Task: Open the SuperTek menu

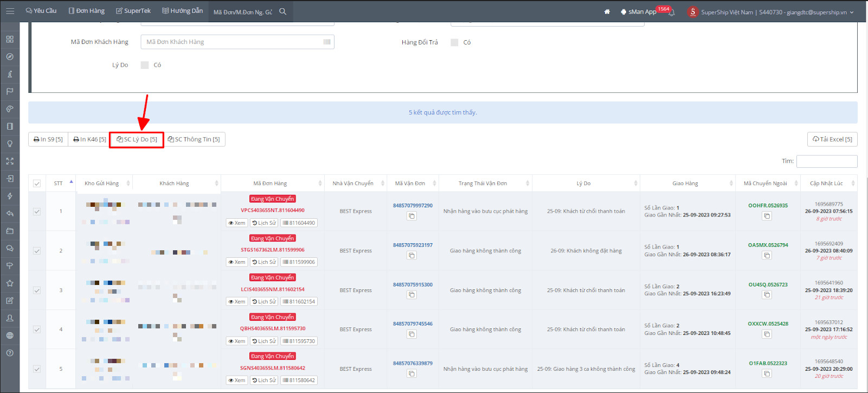Action: click(x=133, y=11)
